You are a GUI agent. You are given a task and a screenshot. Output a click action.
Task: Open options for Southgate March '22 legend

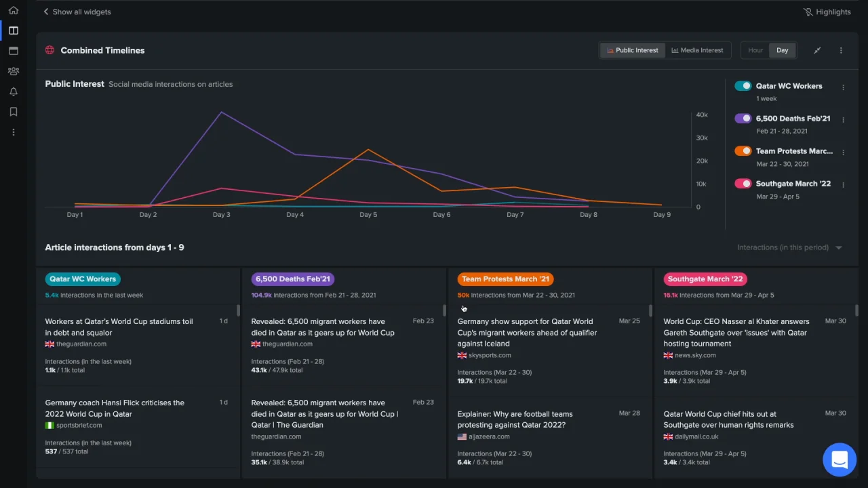pyautogui.click(x=844, y=185)
